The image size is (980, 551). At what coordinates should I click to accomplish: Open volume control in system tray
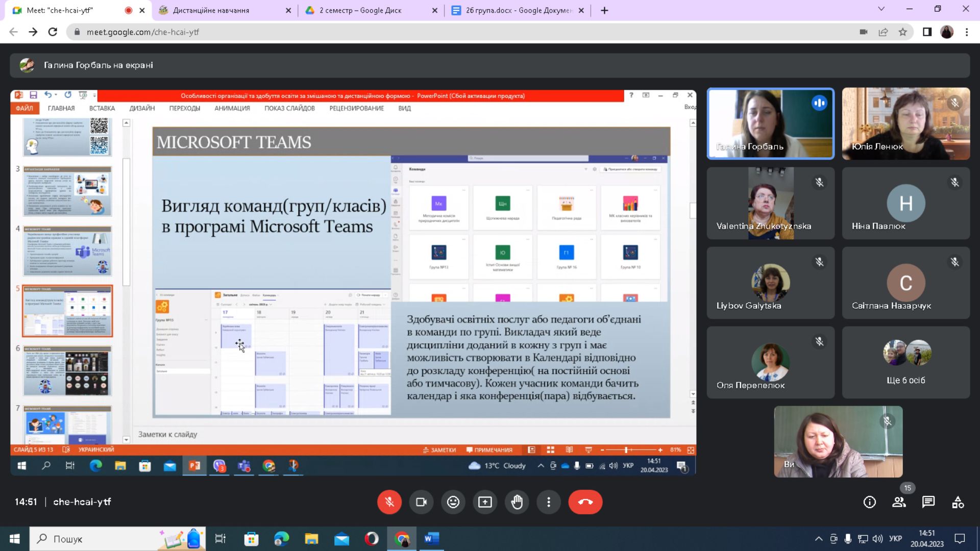tap(877, 539)
